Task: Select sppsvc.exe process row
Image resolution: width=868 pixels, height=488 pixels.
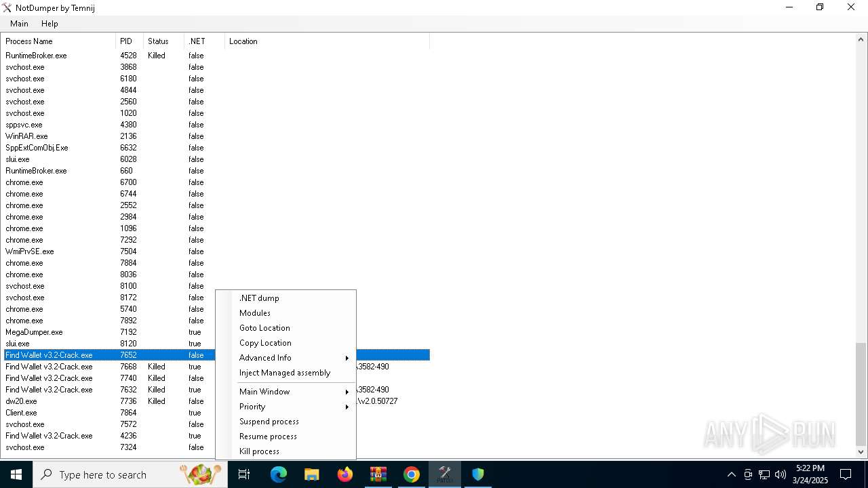Action: (216, 125)
